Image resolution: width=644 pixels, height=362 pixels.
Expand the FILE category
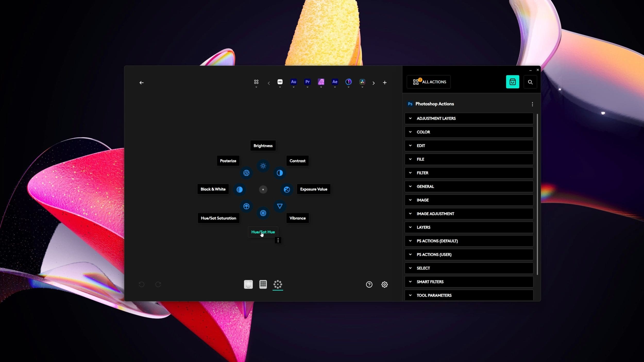click(469, 159)
